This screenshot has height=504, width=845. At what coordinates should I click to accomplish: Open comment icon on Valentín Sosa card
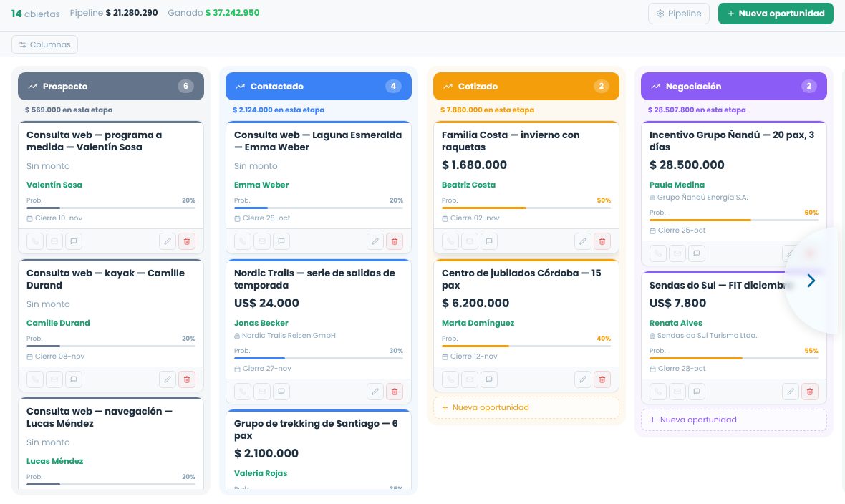pyautogui.click(x=74, y=241)
